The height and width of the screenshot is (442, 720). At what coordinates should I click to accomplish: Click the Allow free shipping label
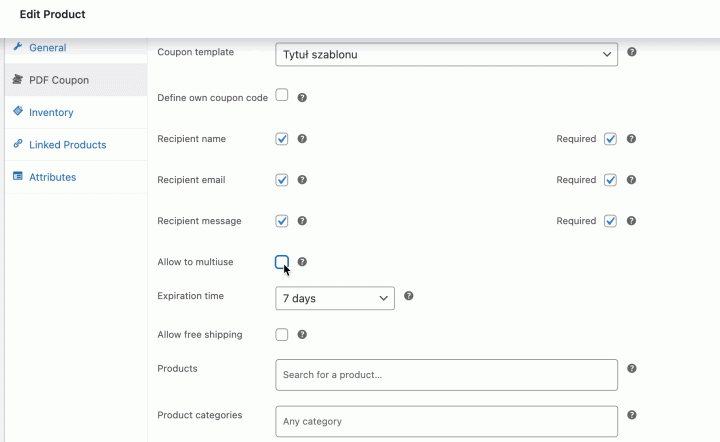point(200,335)
